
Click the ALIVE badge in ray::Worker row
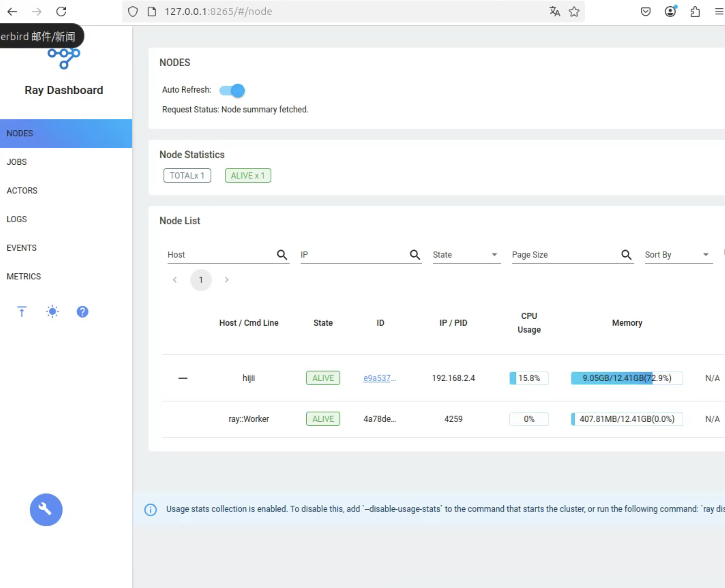pyautogui.click(x=323, y=419)
